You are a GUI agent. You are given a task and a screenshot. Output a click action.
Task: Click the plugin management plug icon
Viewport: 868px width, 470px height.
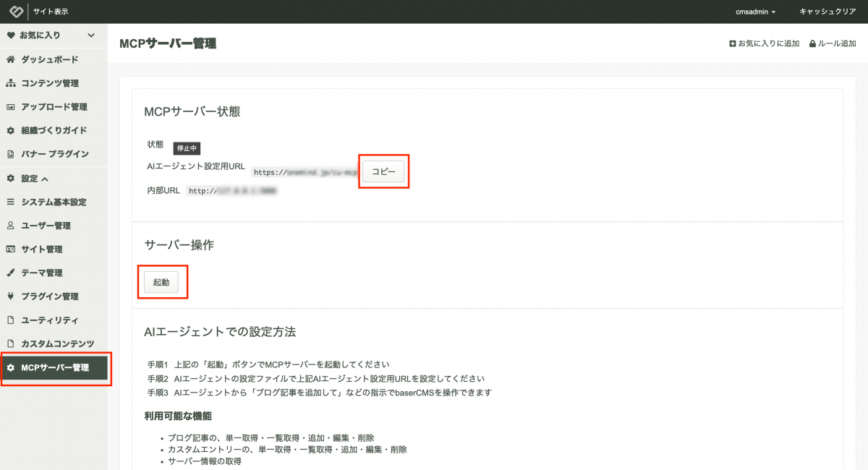(x=11, y=296)
